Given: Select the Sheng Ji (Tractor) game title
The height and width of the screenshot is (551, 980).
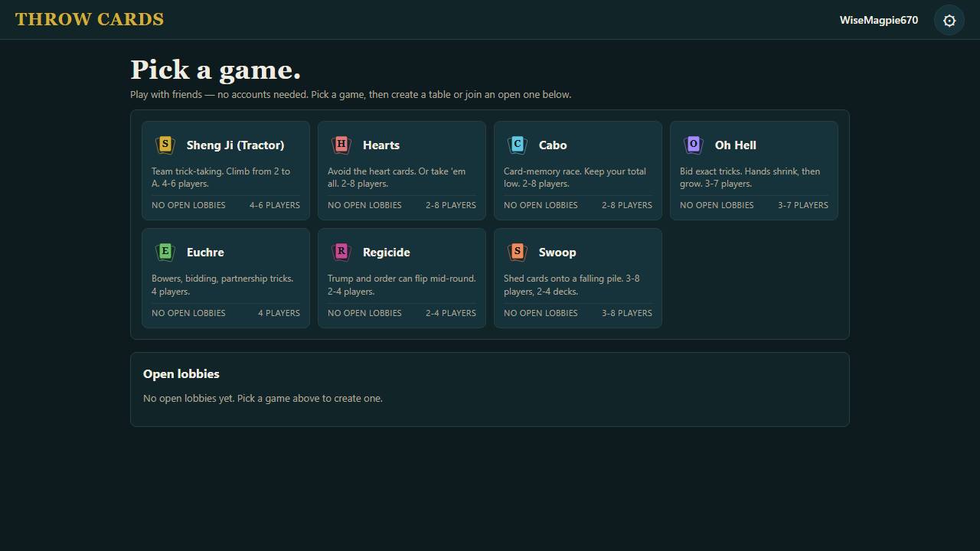Looking at the screenshot, I should [x=235, y=145].
